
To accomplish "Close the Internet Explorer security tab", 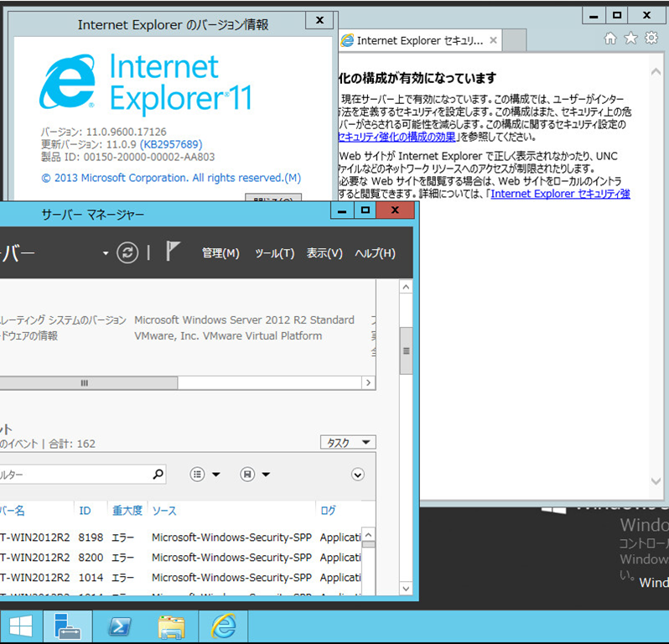I will click(493, 40).
